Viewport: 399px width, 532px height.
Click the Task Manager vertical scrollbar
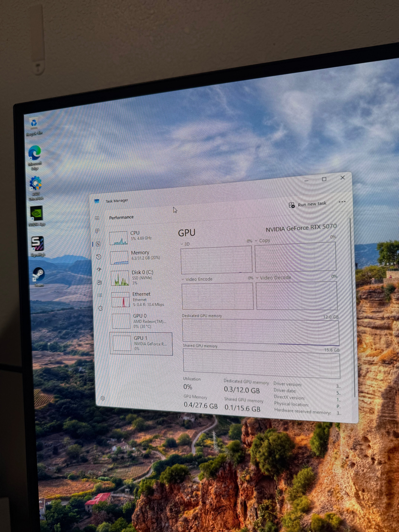[x=352, y=307]
